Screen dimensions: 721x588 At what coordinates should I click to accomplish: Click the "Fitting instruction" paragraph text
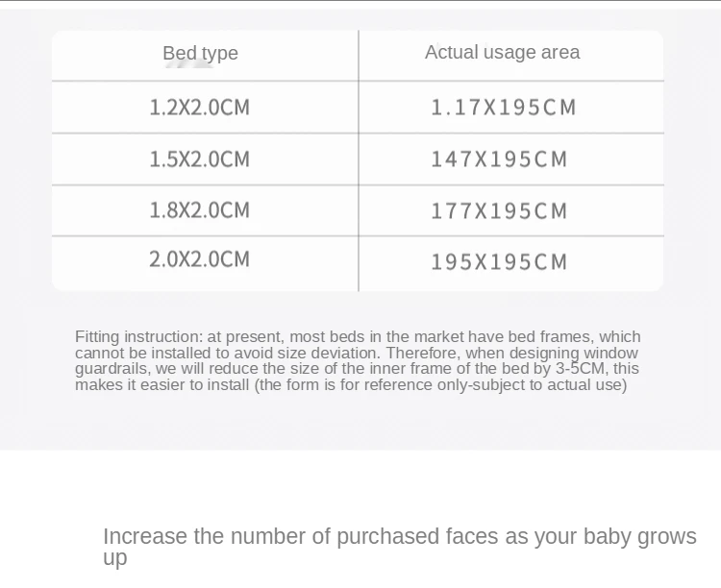click(x=357, y=360)
